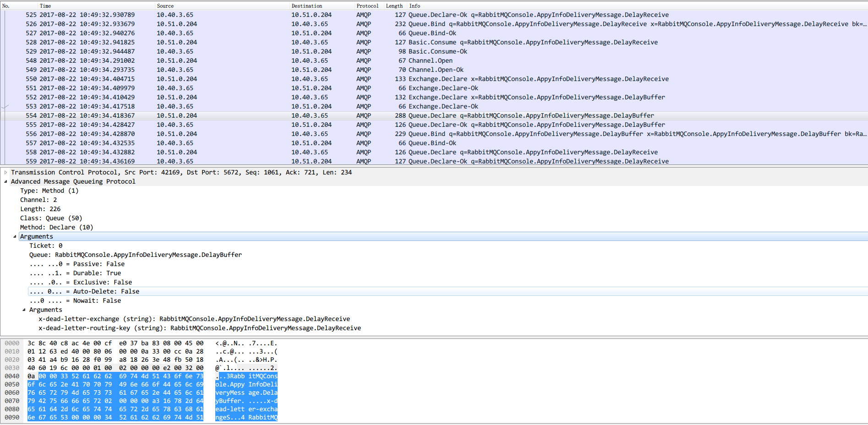Viewport: 868px width, 425px height.
Task: Select packet 525 Queue.Declare-Ok row
Action: tap(434, 15)
